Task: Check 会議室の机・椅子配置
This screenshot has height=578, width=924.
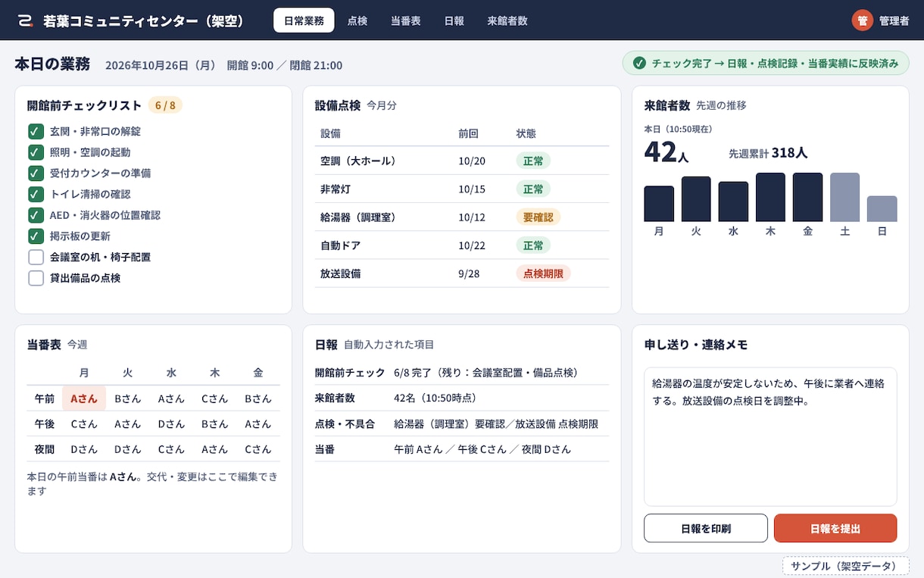Action: [x=36, y=257]
